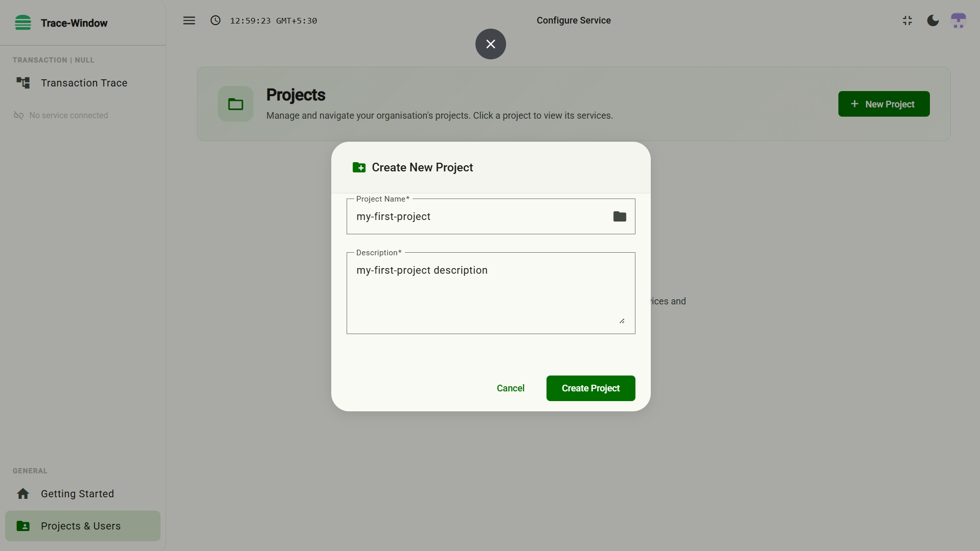Click the Create Project button
Screen dimensions: 980x551
tap(591, 388)
